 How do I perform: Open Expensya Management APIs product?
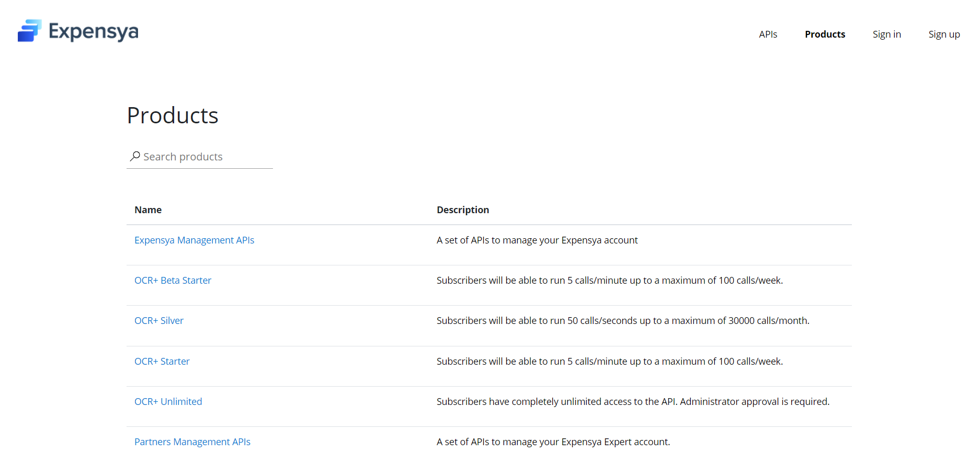click(194, 240)
